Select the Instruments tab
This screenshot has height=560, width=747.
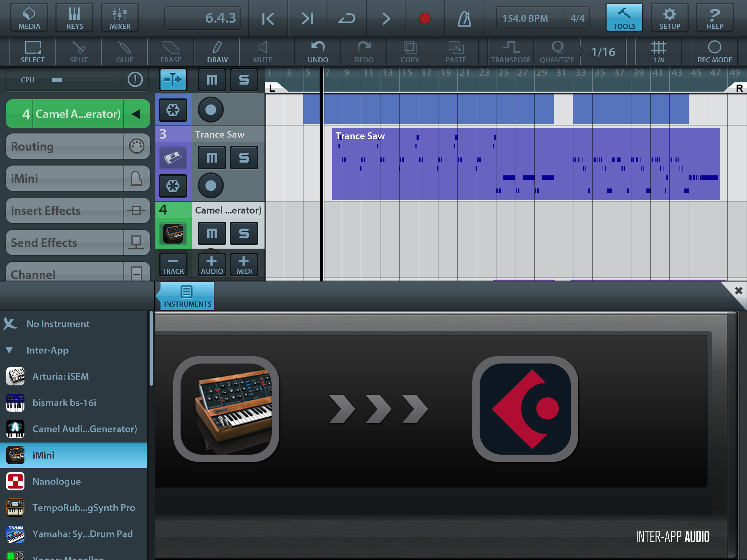pyautogui.click(x=187, y=296)
